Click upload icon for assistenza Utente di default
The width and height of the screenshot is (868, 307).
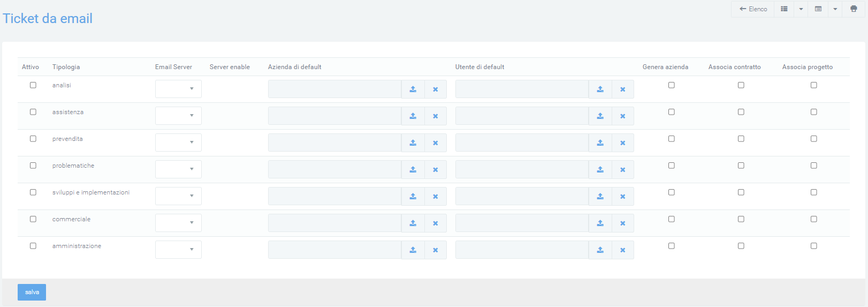pyautogui.click(x=600, y=116)
